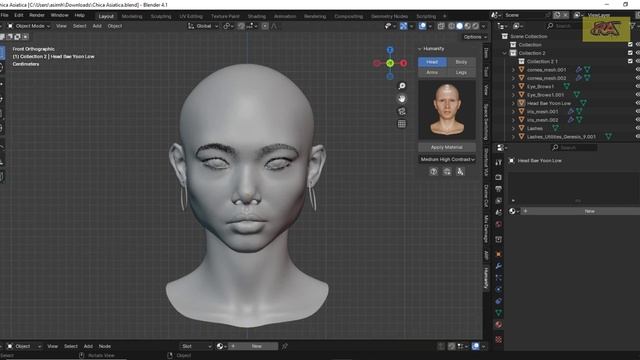Hide Head Bae Yoon Low via eye icon
The image size is (640, 360).
[x=638, y=103]
